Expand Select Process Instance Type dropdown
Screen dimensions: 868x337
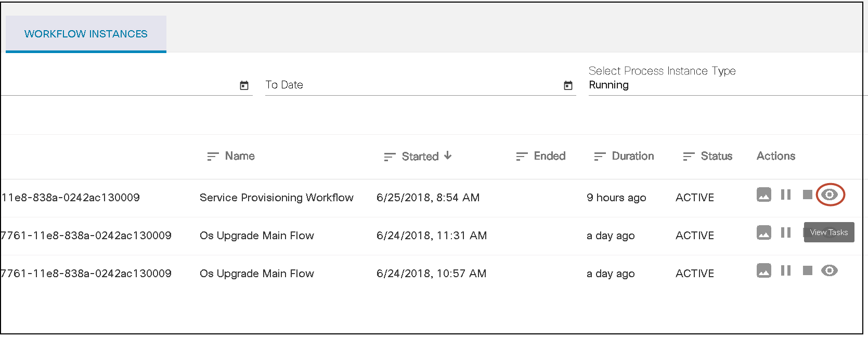723,85
